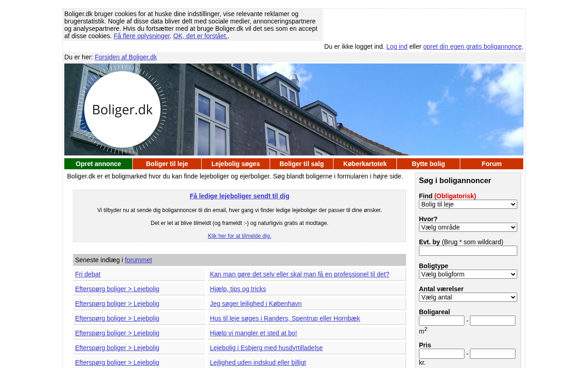Image resolution: width=588 pixels, height=368 pixels.
Task: Click the '(Obligatorisk)' red label
Action: [x=455, y=196]
